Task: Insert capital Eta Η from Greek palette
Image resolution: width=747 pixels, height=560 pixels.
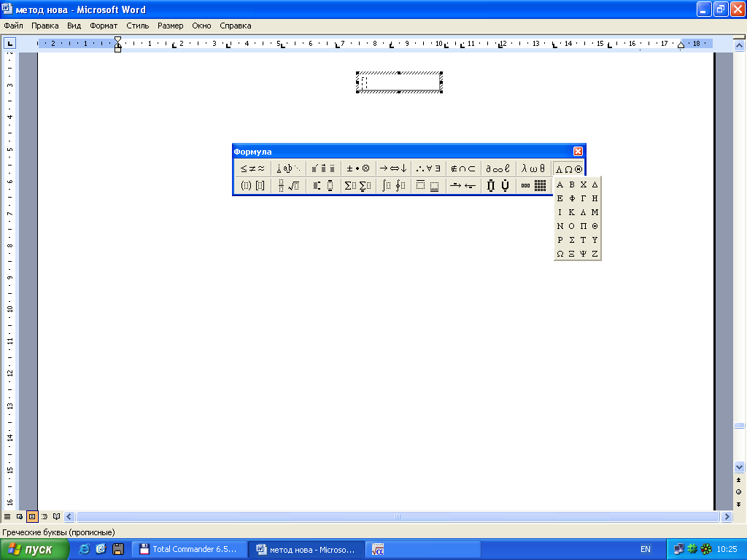Action: 595,198
